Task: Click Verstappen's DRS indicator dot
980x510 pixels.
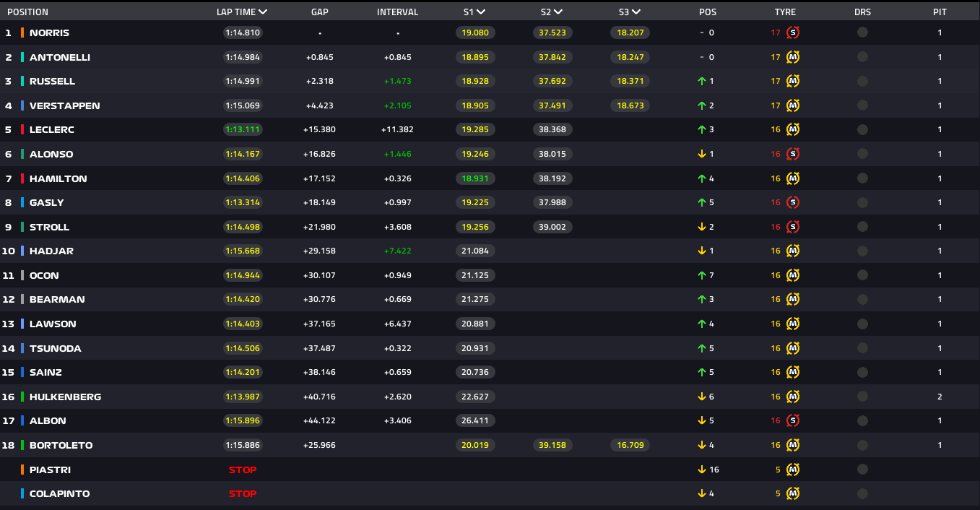Action: [x=862, y=105]
